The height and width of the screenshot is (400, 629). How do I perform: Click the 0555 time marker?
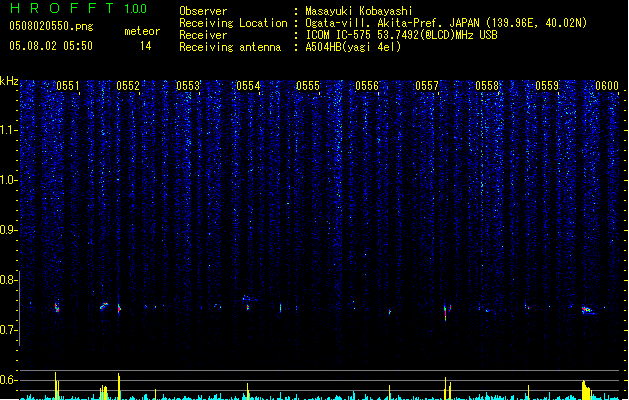(308, 86)
